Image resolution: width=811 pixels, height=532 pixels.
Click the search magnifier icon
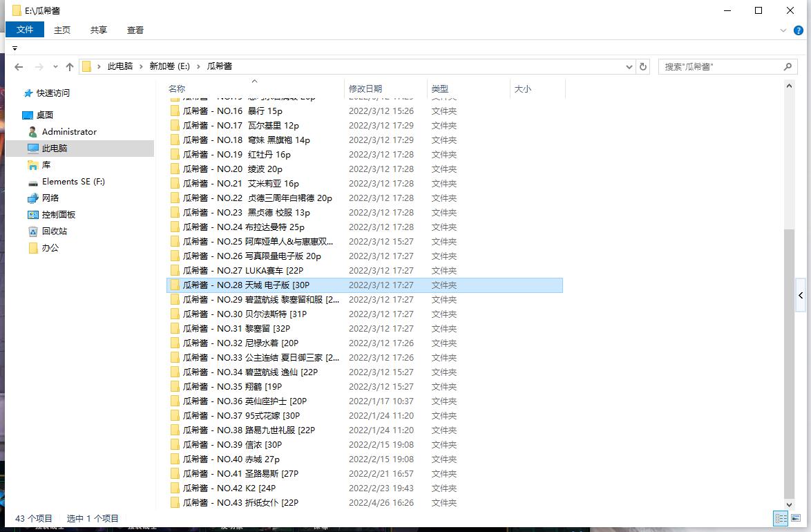[788, 67]
